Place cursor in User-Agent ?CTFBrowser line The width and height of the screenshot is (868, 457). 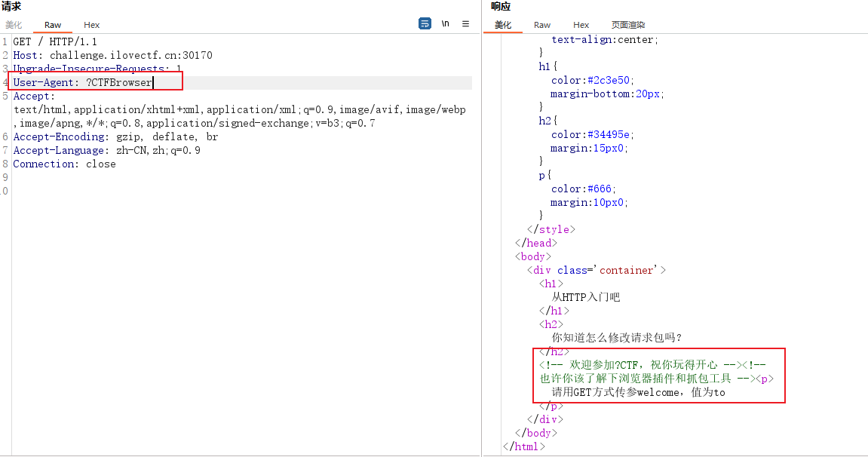[82, 82]
